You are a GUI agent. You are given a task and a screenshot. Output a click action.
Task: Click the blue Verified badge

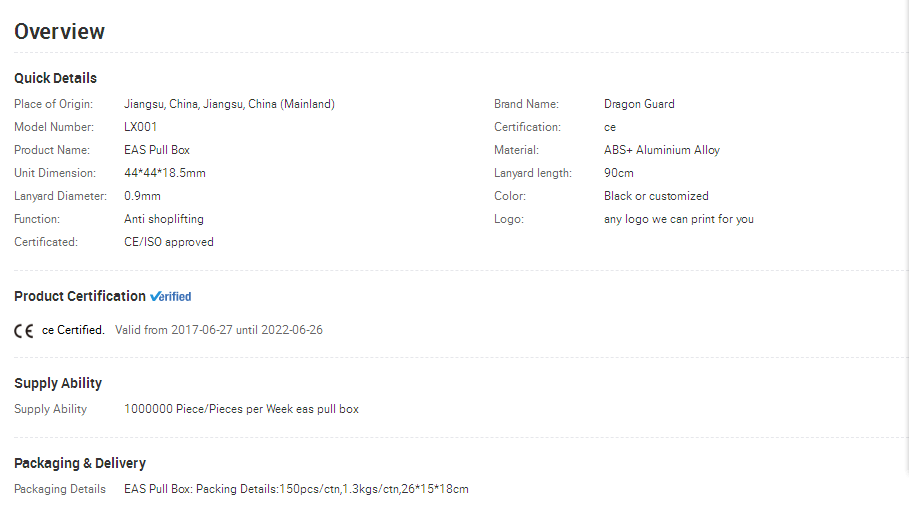tap(170, 296)
